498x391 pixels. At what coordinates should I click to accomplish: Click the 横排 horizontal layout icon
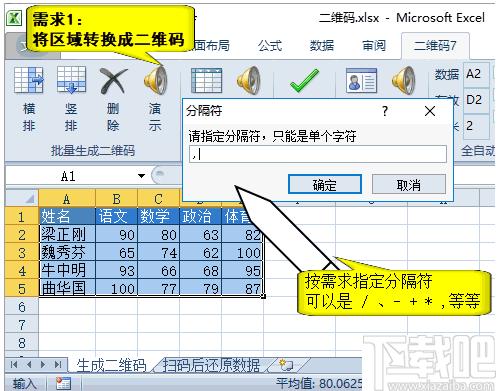click(29, 80)
